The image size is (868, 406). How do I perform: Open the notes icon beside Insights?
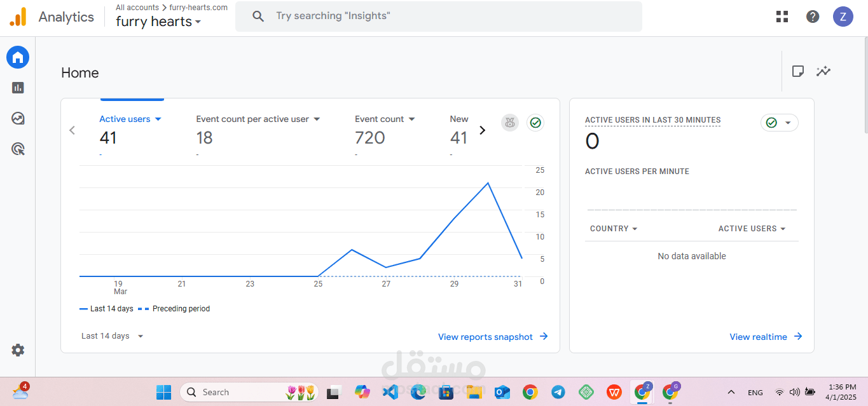(x=797, y=71)
